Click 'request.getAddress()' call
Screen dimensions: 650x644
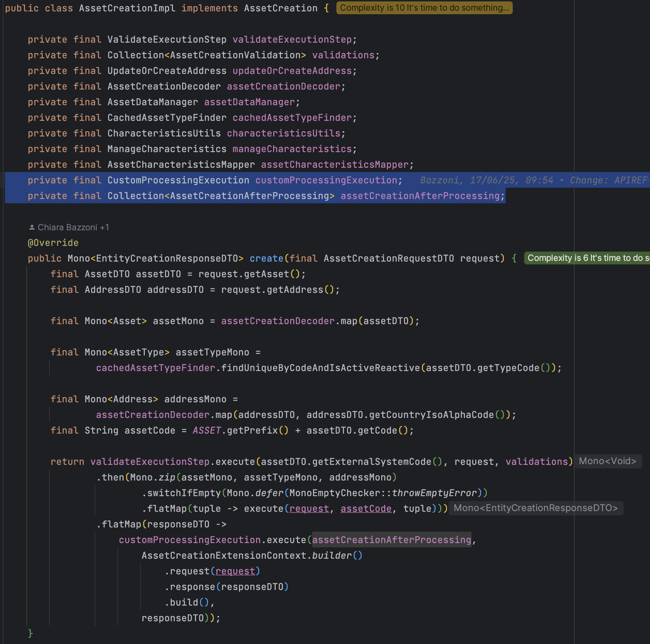(278, 290)
